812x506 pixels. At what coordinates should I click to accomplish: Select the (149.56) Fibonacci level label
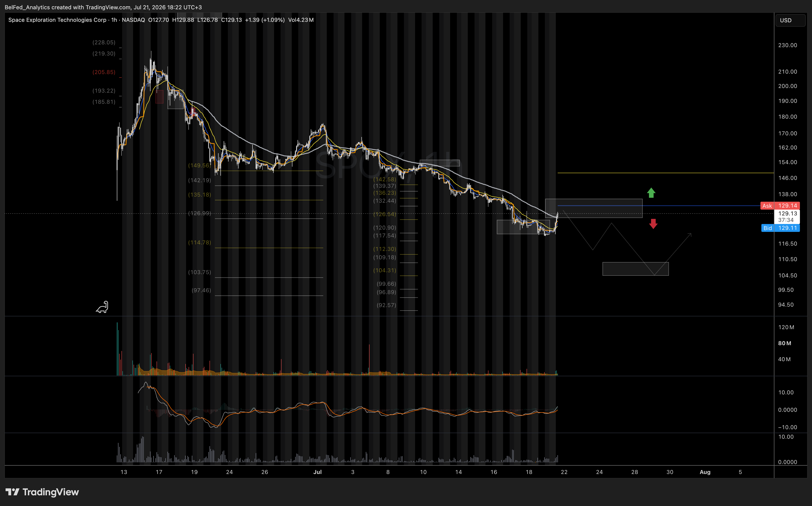[x=200, y=166]
